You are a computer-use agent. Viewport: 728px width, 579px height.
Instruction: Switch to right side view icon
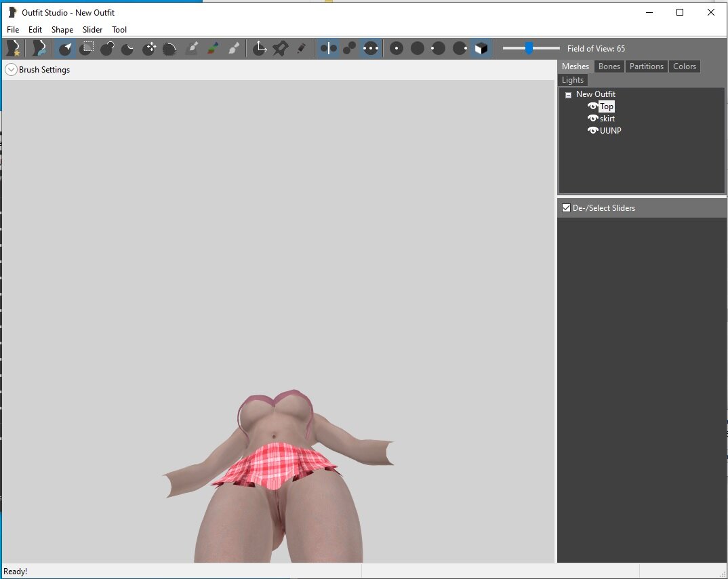tap(460, 48)
